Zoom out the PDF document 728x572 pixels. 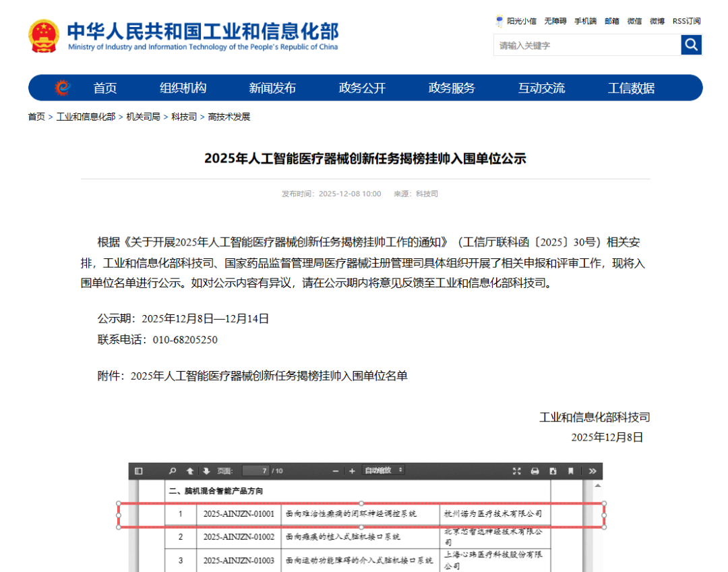click(x=335, y=471)
